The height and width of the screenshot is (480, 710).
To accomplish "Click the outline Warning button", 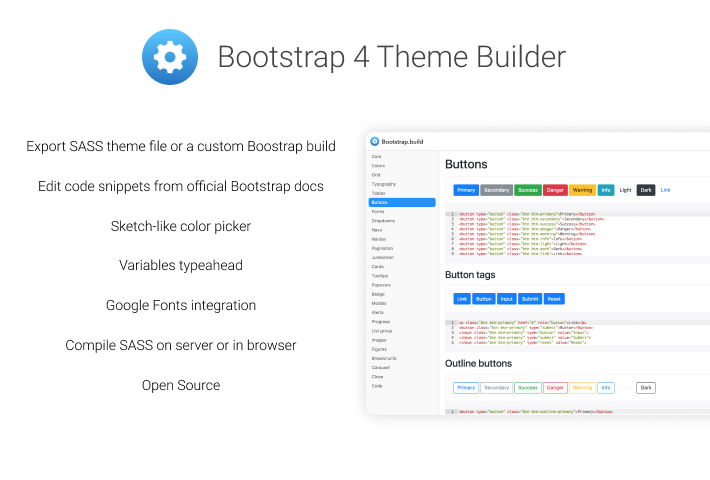I will pos(582,388).
